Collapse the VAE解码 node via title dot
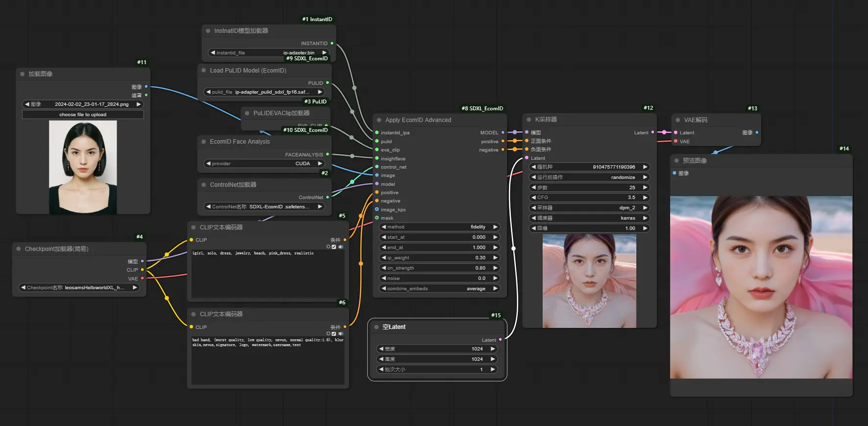Viewport: 868px width, 426px height. pyautogui.click(x=678, y=120)
